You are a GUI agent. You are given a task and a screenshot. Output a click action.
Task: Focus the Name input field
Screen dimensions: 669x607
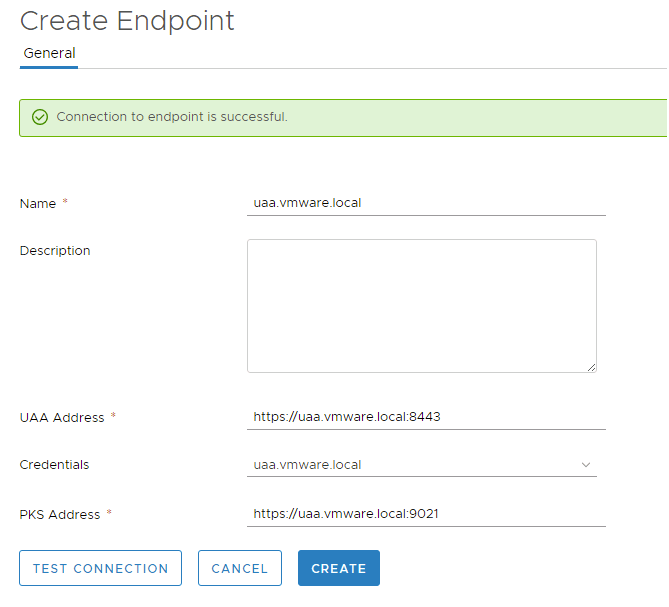tap(426, 202)
